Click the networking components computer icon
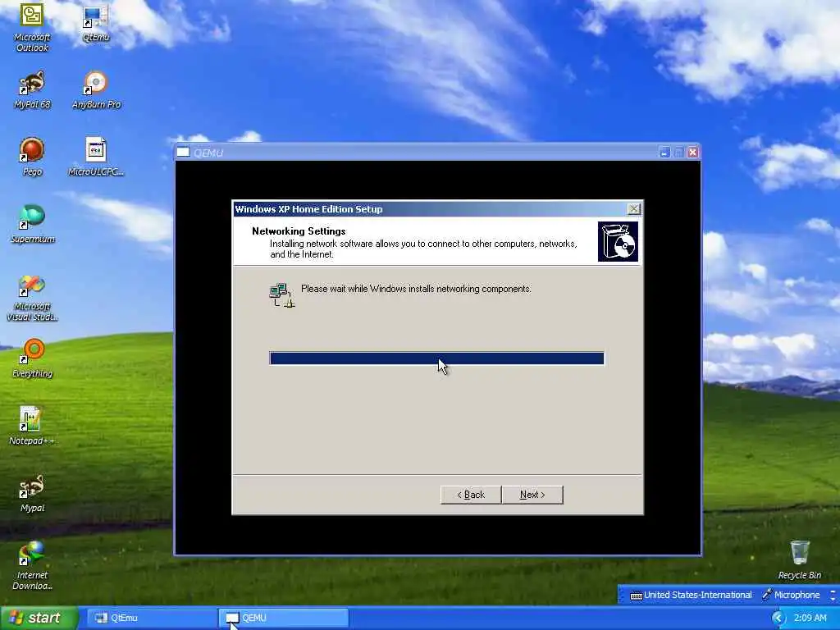Screen dimensions: 840x630 282,295
